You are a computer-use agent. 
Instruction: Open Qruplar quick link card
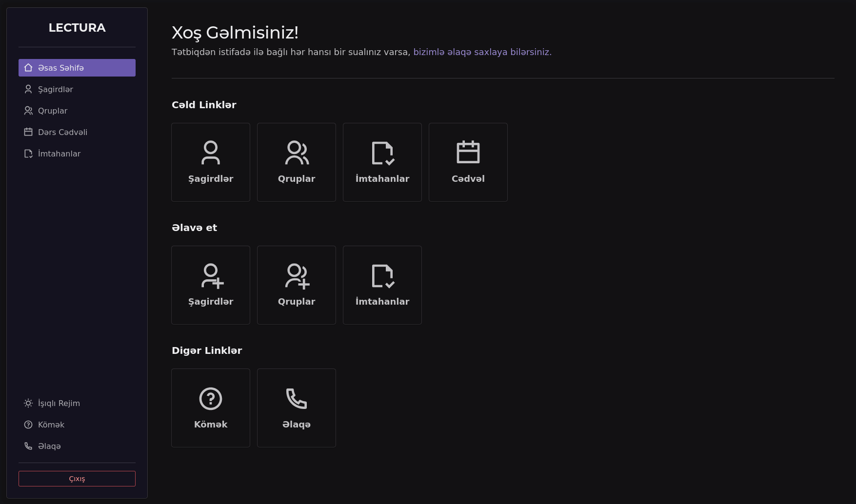297,162
